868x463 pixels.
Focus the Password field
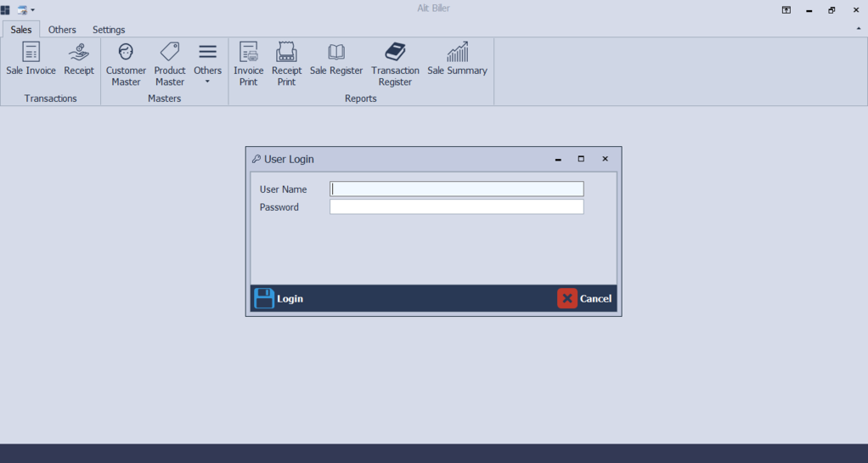[x=457, y=206]
